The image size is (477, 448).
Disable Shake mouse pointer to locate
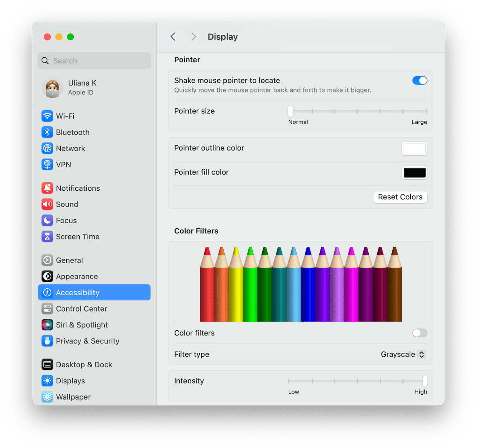coord(420,80)
